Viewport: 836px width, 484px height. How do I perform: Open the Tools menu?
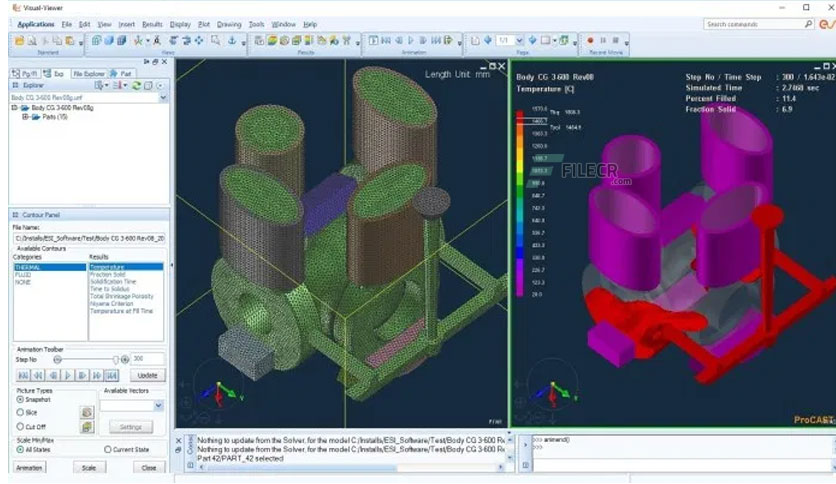click(x=256, y=25)
